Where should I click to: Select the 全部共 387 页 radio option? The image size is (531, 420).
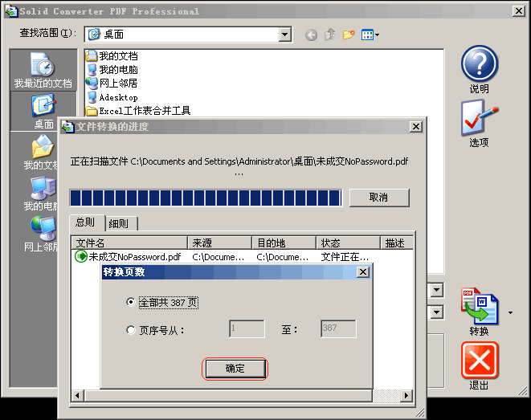[131, 301]
